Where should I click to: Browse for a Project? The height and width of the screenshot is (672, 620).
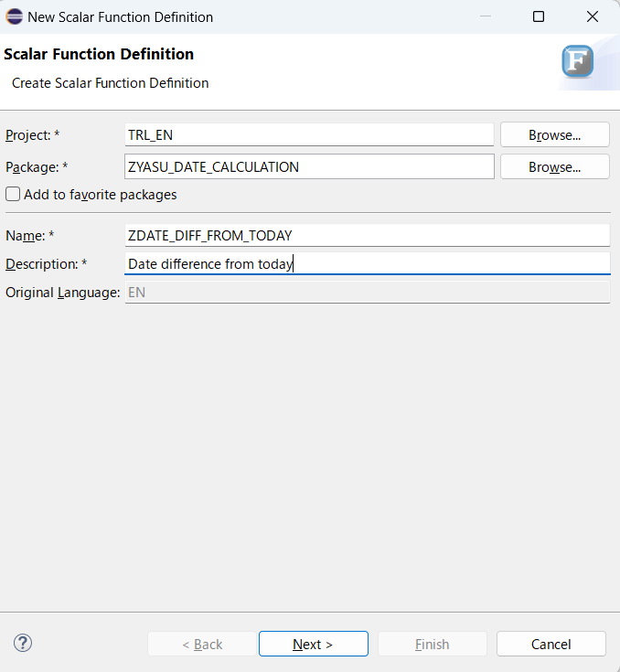(555, 135)
